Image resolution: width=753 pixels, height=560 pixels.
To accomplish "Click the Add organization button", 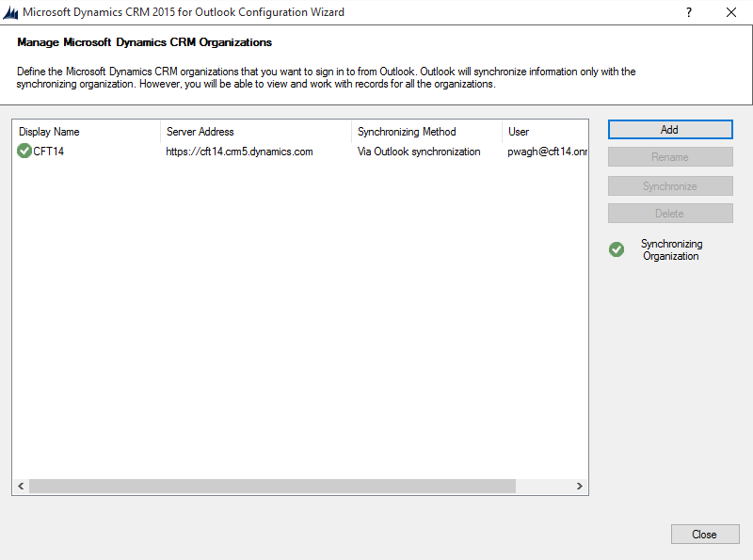I will [670, 130].
